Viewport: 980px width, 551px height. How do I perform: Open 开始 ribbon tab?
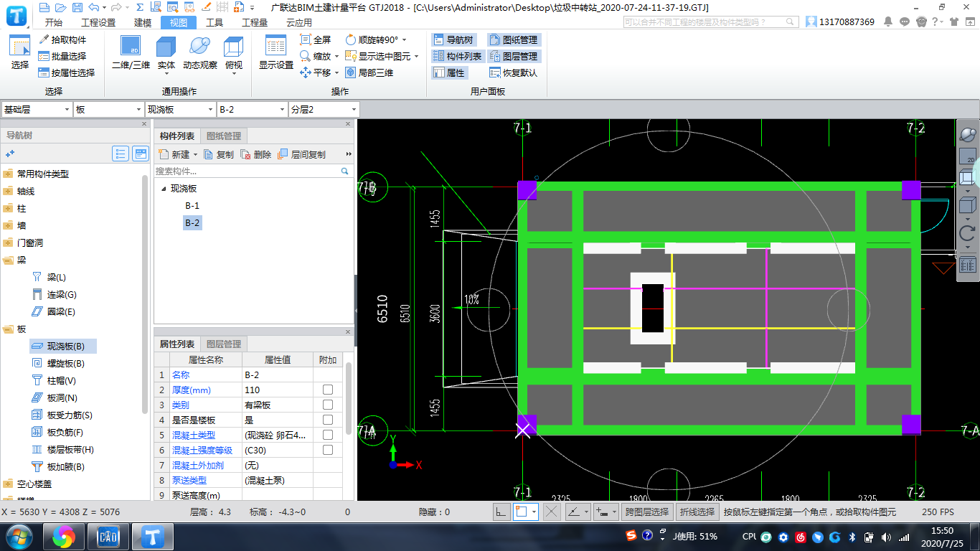(x=54, y=22)
